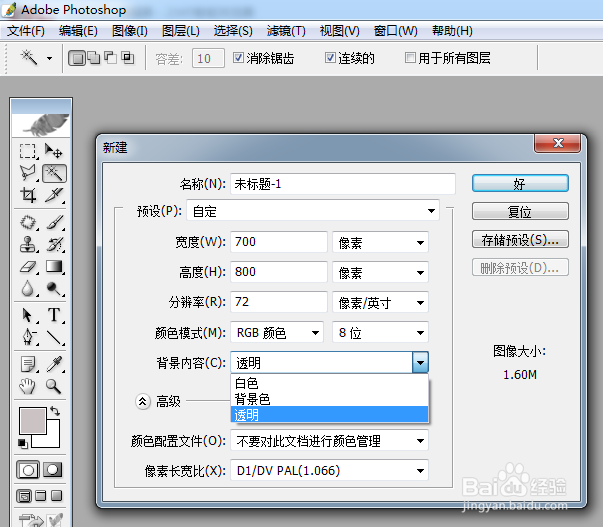Select the Eraser tool
Screen dimensions: 603x527
pos(28,266)
